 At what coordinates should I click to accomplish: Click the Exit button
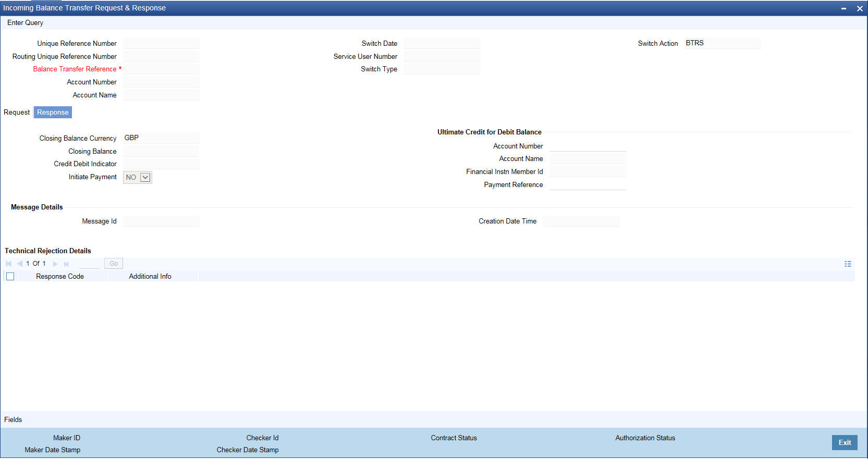click(x=845, y=442)
